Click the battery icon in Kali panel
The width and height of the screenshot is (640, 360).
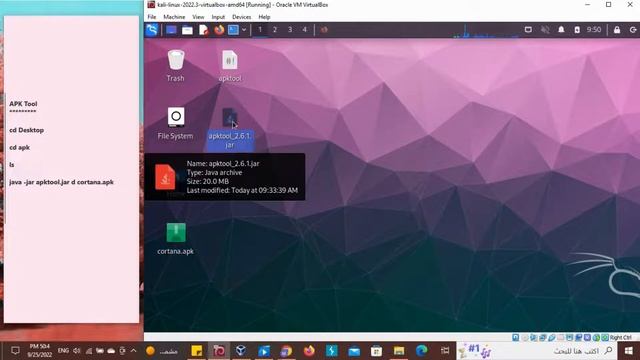[577, 30]
